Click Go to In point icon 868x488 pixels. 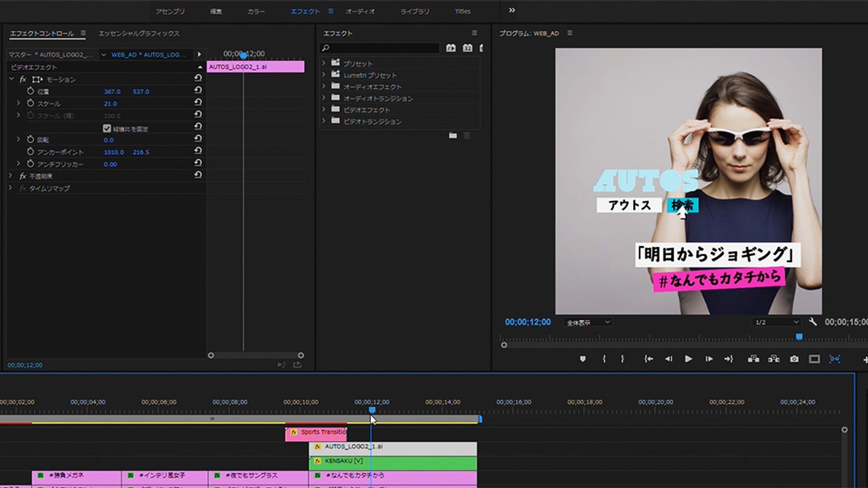pyautogui.click(x=648, y=359)
